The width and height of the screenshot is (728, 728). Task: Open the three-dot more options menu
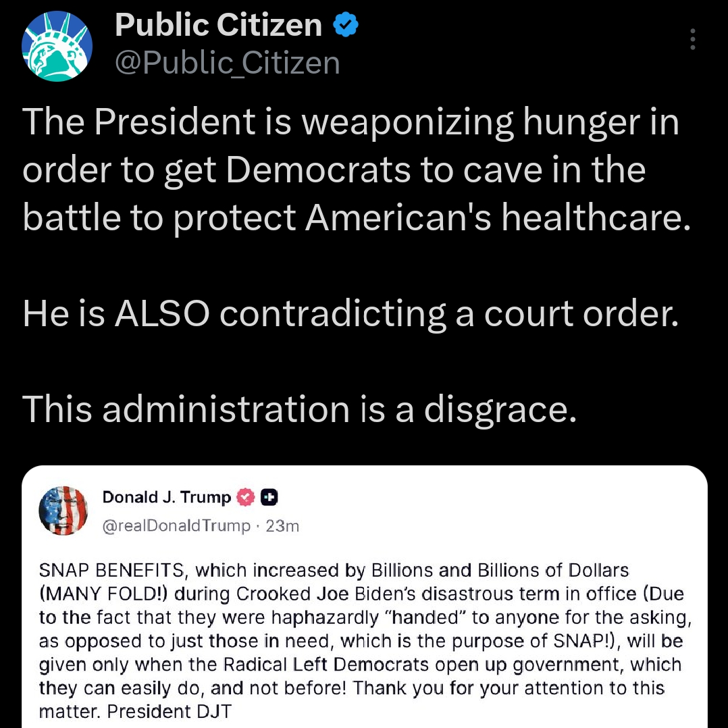[x=692, y=40]
